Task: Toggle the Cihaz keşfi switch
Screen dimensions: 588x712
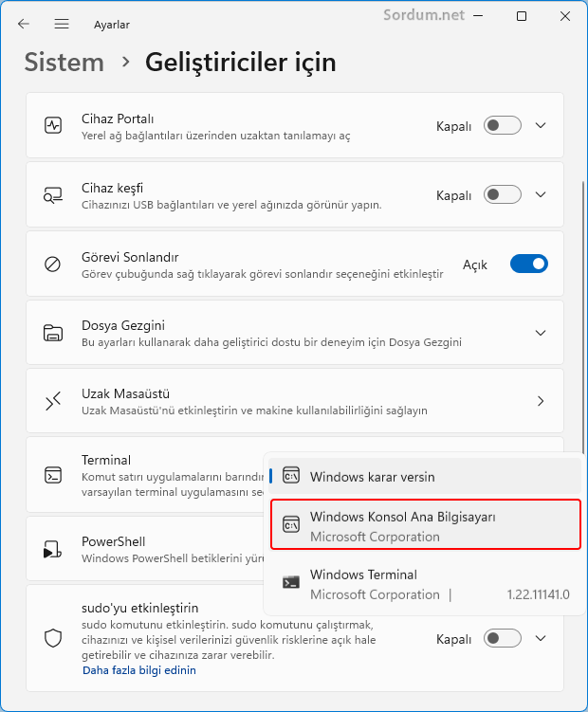Action: tap(502, 194)
